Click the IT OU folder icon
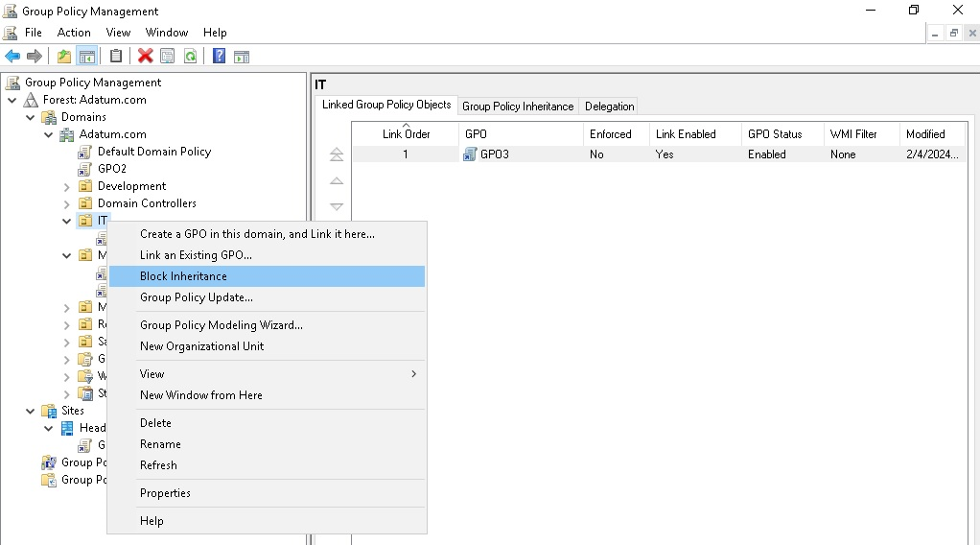 (85, 221)
